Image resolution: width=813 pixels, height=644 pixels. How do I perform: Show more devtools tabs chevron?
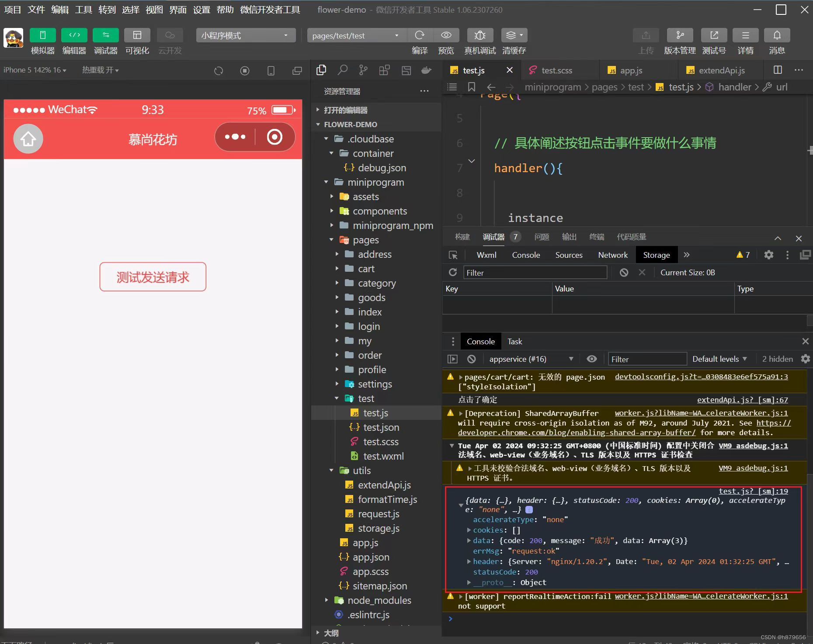[x=687, y=255]
